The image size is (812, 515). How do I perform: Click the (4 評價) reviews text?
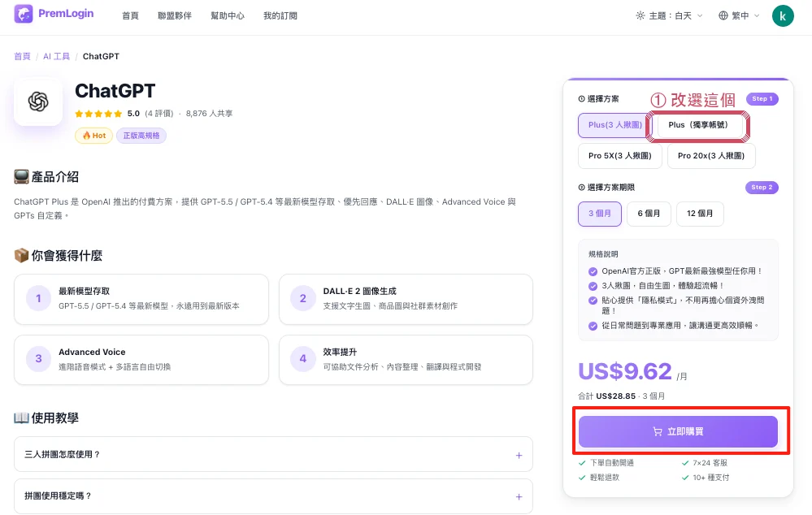(159, 114)
